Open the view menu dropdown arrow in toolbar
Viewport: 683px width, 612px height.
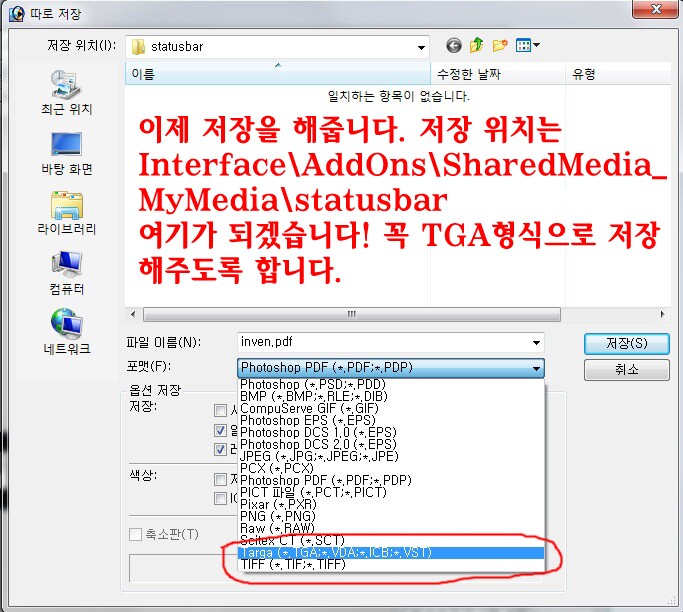pos(536,46)
